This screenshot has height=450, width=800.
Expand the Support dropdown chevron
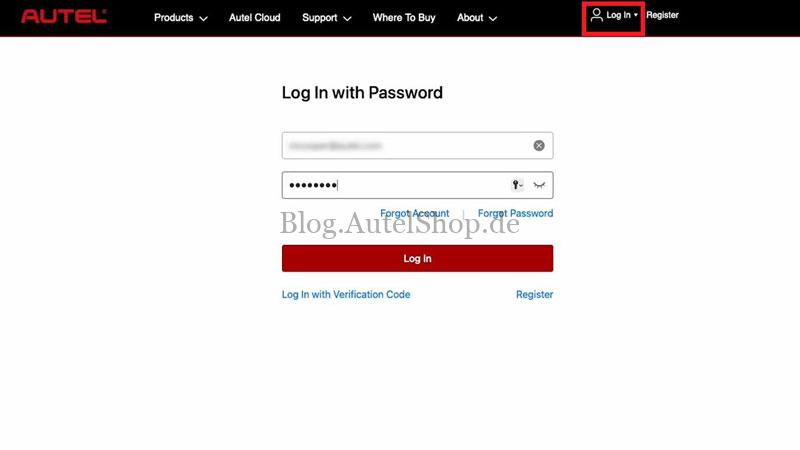tap(347, 18)
